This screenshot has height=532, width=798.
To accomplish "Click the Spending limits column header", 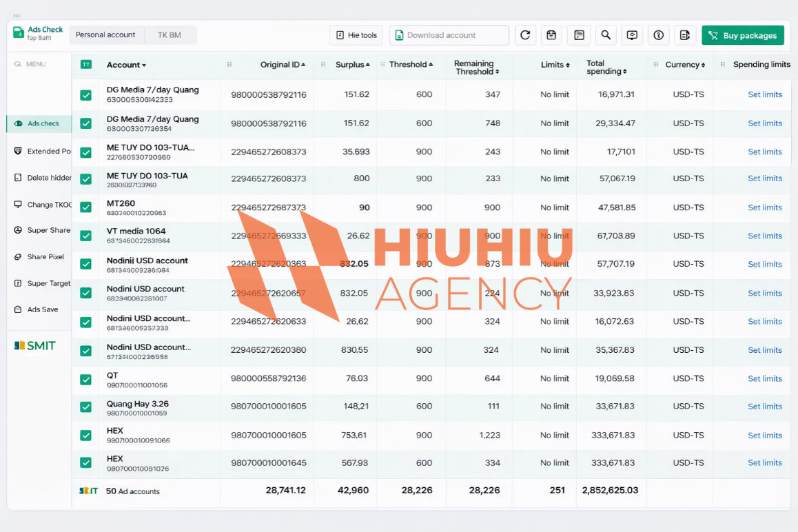I will (x=761, y=65).
